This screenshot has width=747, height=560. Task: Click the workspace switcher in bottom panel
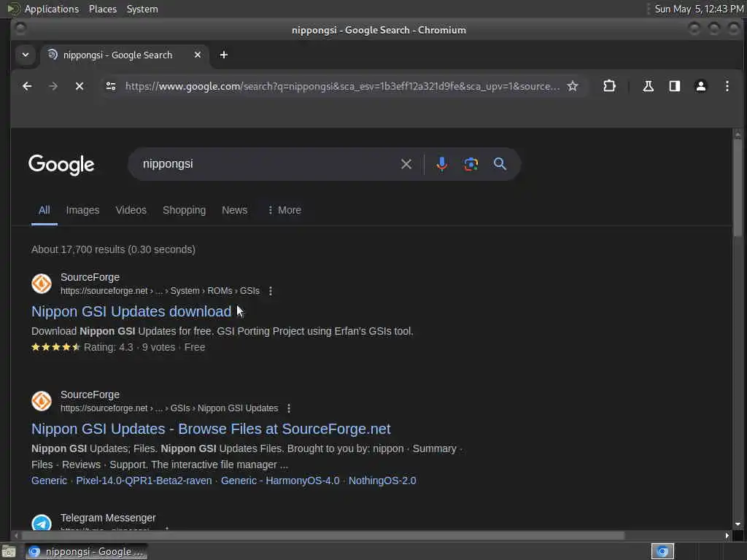[x=662, y=551]
